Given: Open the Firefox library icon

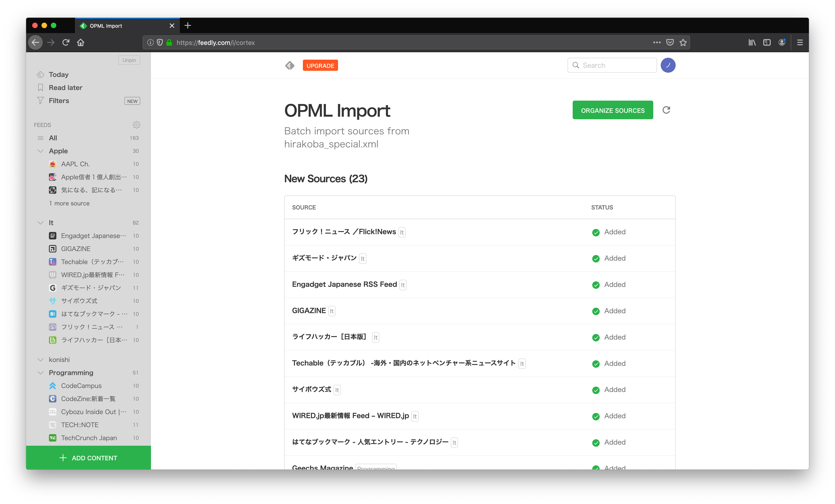Looking at the screenshot, I should 752,43.
